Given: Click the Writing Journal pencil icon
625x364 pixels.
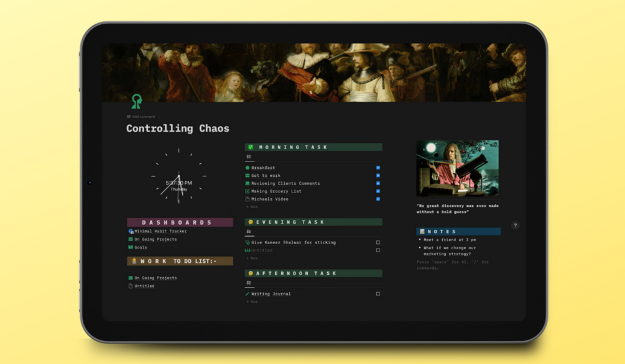Looking at the screenshot, I should [x=247, y=294].
